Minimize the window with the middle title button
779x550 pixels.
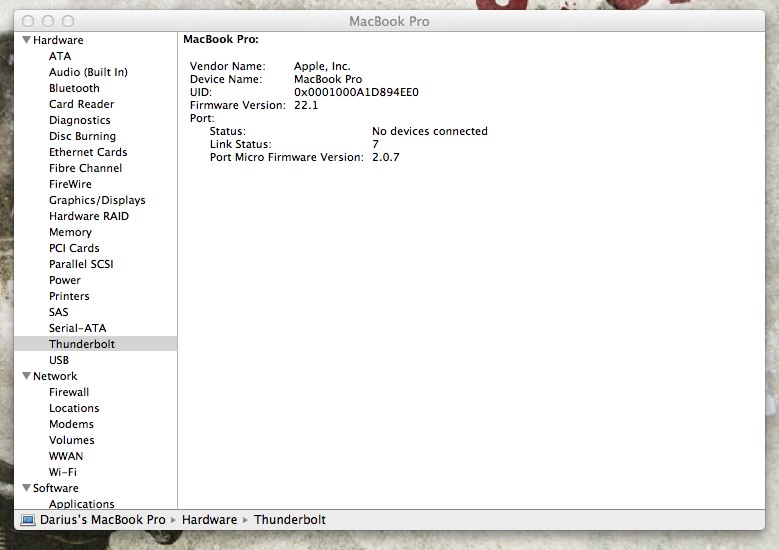(48, 21)
